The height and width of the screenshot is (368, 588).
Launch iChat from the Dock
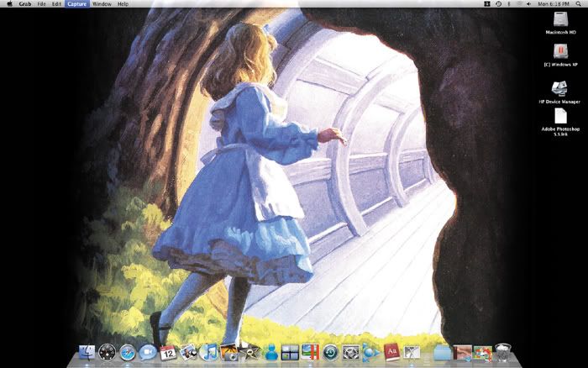pos(148,353)
